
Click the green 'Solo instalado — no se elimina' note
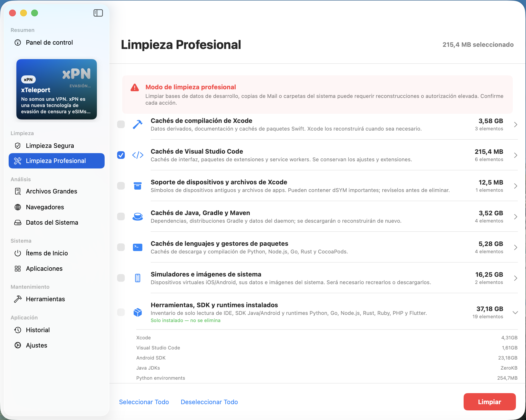[x=185, y=320]
